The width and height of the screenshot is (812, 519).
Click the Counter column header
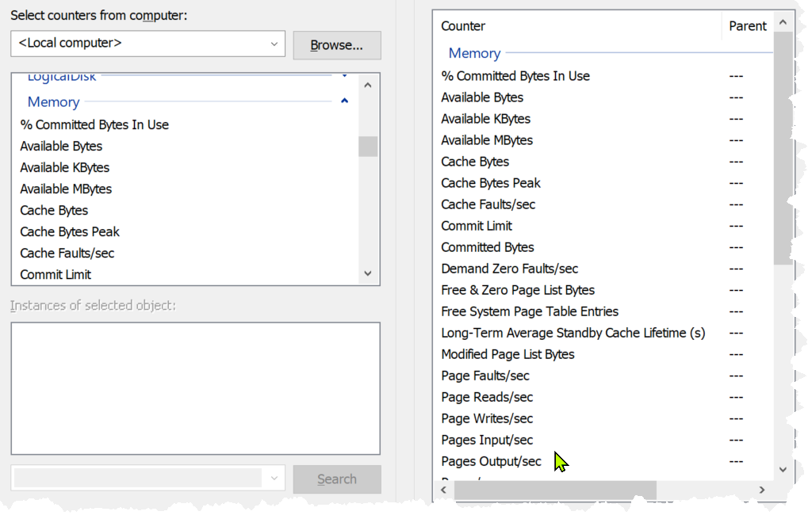(x=463, y=26)
